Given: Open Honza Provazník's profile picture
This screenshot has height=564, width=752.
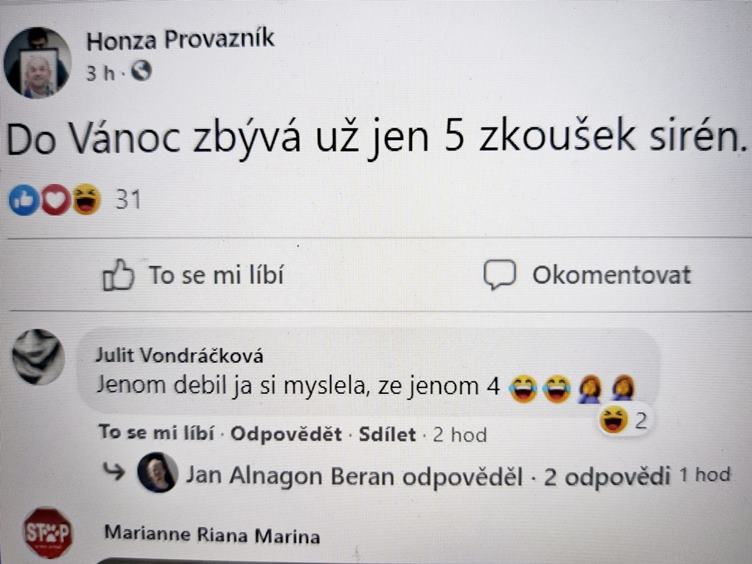Looking at the screenshot, I should pyautogui.click(x=37, y=62).
